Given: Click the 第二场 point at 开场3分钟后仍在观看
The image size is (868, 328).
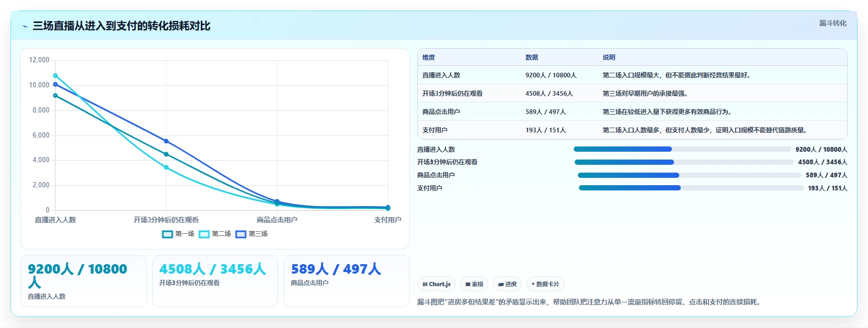Looking at the screenshot, I should point(166,167).
